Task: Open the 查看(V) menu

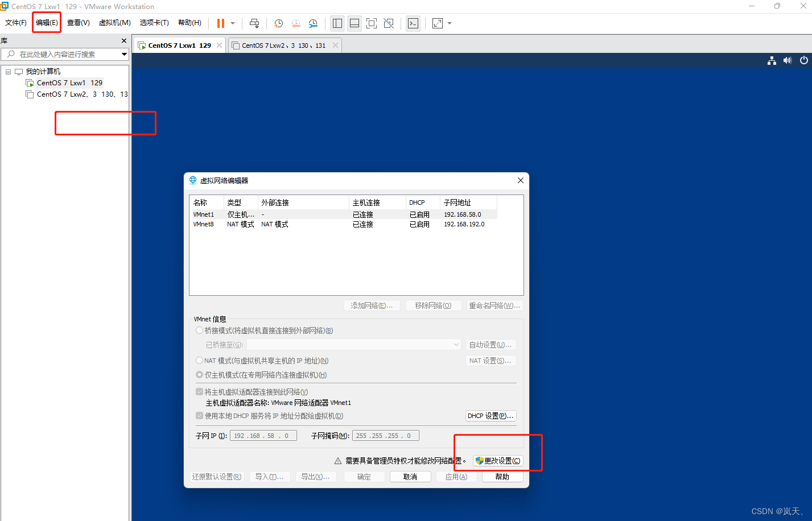Action: coord(78,23)
